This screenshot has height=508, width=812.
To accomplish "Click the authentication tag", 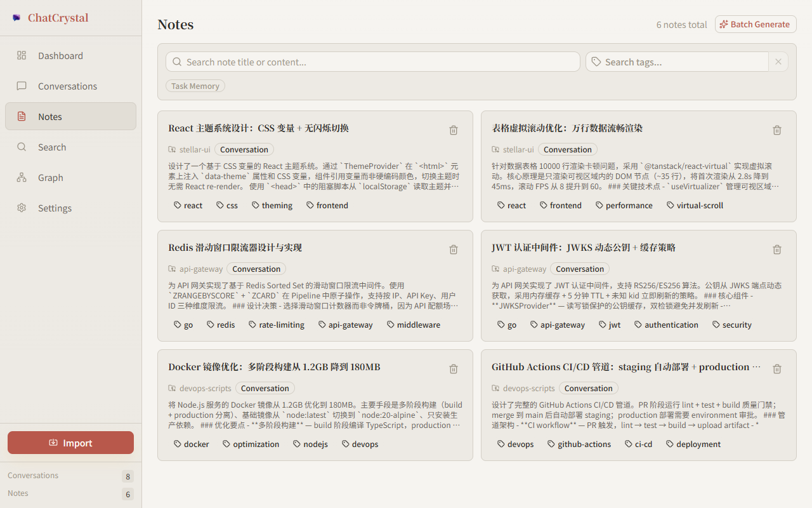I will [x=666, y=324].
